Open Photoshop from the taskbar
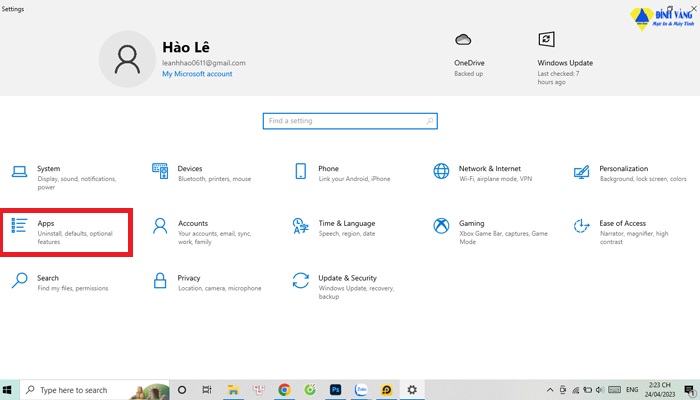Image resolution: width=700 pixels, height=400 pixels. (336, 390)
